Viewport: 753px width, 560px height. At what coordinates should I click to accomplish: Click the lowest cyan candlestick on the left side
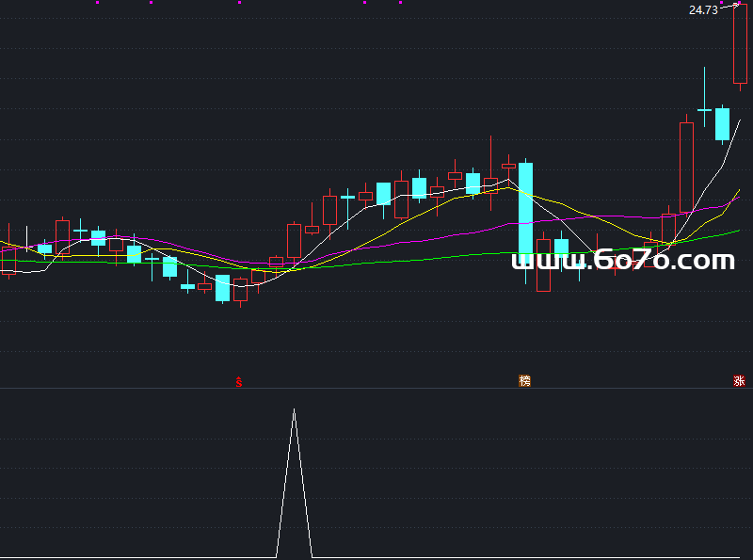click(x=222, y=288)
